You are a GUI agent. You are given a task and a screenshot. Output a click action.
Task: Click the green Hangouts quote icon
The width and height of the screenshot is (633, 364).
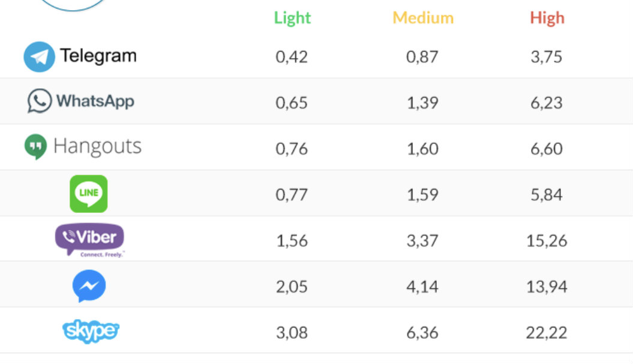35,147
